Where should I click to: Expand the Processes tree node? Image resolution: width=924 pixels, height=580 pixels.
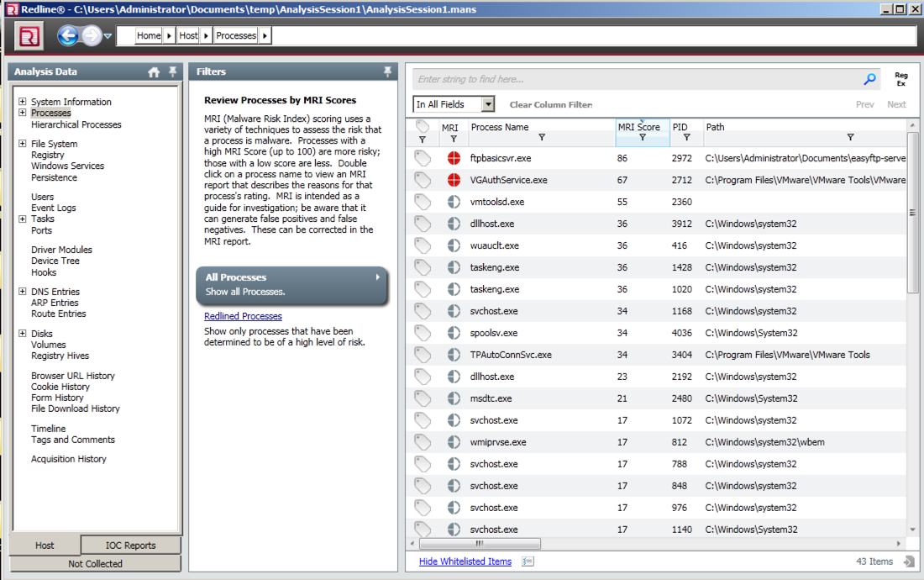click(23, 113)
